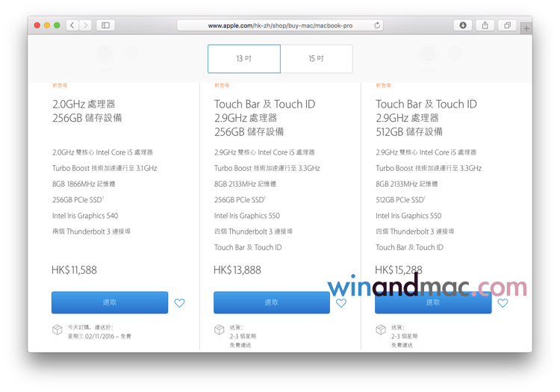The height and width of the screenshot is (392, 560).
Task: Favorite the HK$15,288 model heart icon
Action: coord(503,303)
